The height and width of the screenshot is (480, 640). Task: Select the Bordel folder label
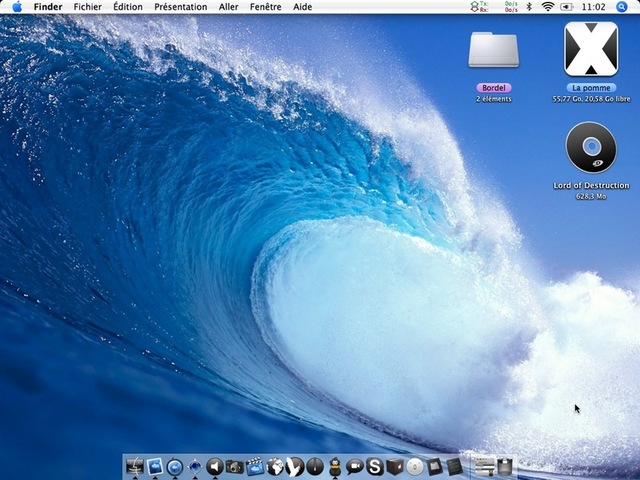[494, 88]
